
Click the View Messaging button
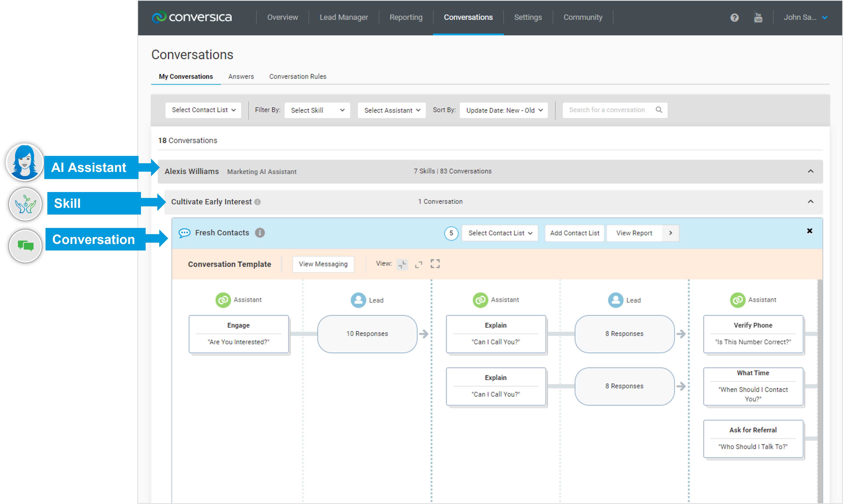[x=323, y=264]
